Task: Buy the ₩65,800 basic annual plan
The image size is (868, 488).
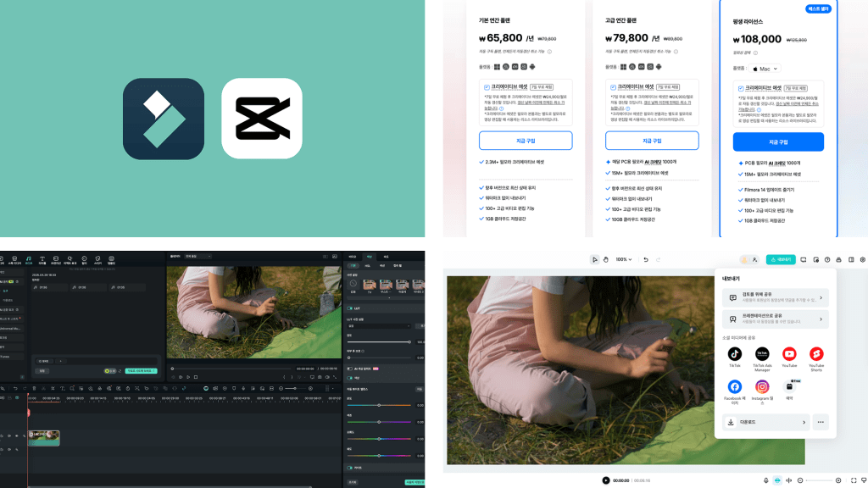Action: (x=526, y=141)
